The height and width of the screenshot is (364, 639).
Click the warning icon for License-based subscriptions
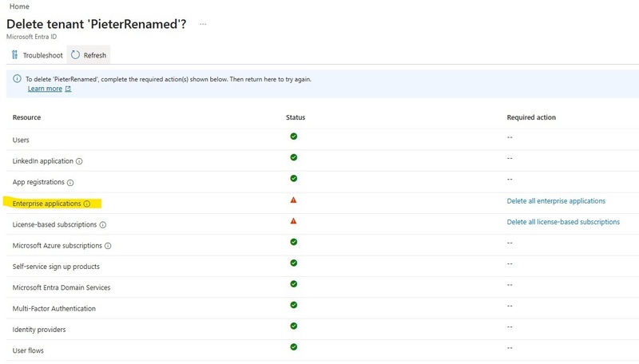pos(293,221)
